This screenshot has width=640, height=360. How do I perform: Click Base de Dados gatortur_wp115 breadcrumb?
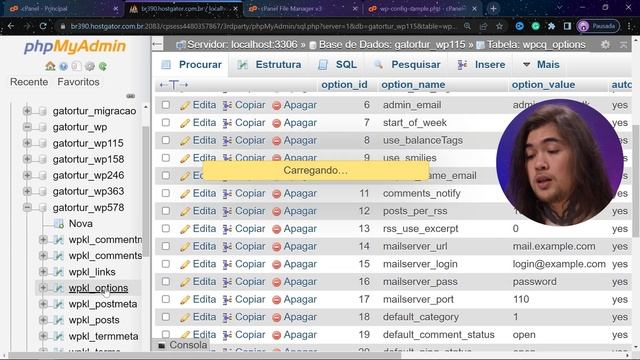pyautogui.click(x=392, y=44)
